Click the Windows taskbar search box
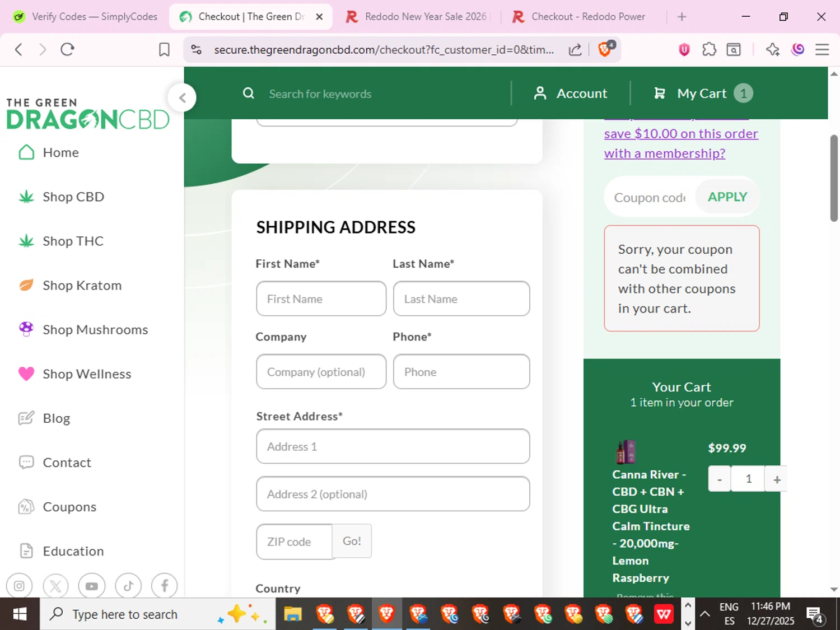Screen dimensions: 840x630 [x=158, y=614]
